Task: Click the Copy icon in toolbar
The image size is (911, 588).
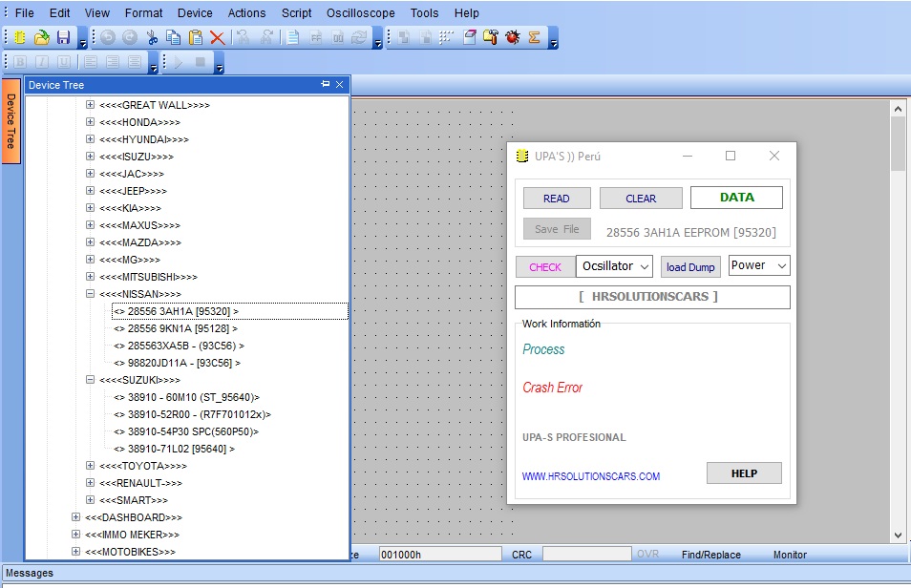Action: [x=173, y=37]
